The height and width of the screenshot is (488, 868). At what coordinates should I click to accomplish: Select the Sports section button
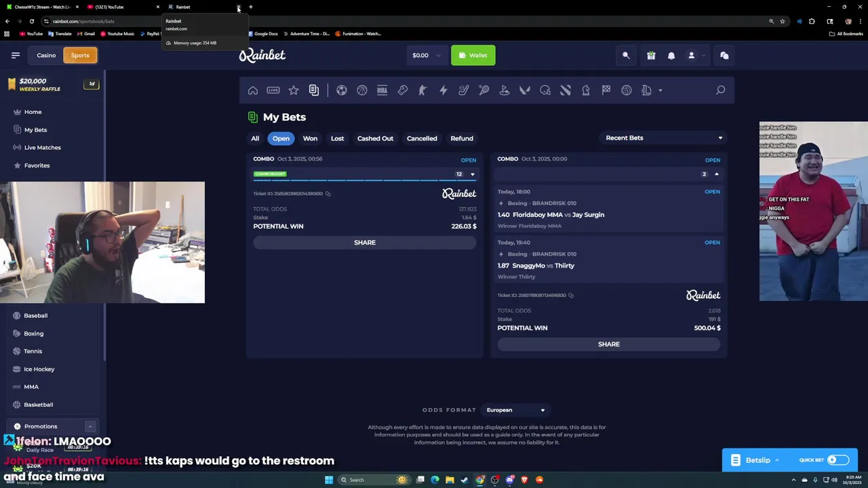[80, 56]
